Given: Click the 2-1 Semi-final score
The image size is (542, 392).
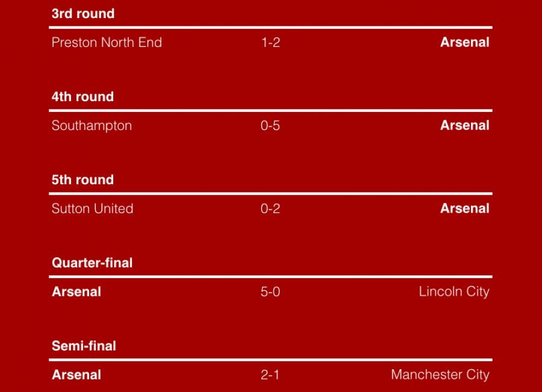Looking at the screenshot, I should point(270,375).
